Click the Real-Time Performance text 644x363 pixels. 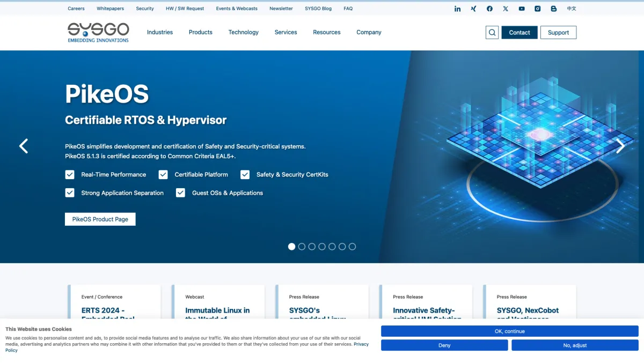pyautogui.click(x=114, y=175)
